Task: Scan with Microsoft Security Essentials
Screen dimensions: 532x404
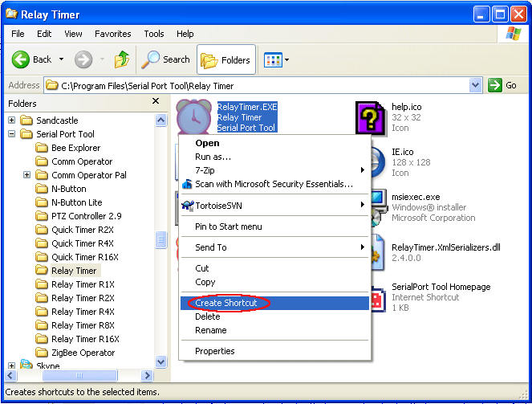Action: pos(274,184)
